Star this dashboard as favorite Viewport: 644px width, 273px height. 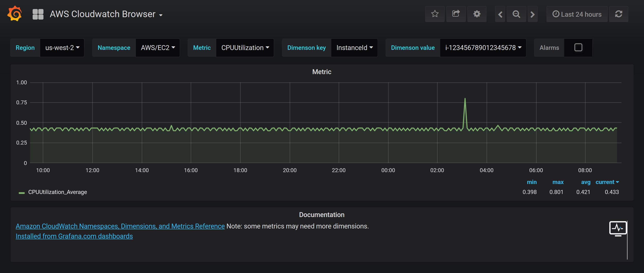point(435,14)
